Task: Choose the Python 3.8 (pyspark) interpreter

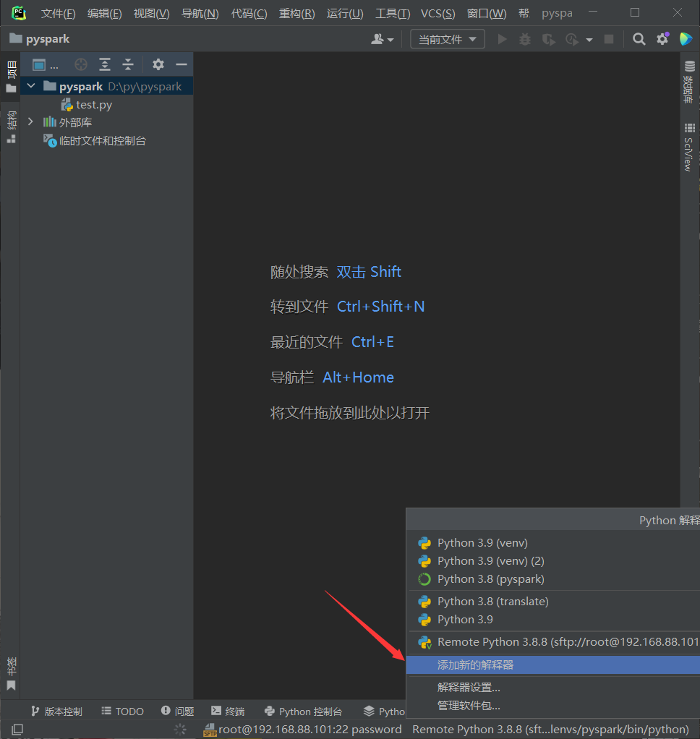Action: point(490,579)
